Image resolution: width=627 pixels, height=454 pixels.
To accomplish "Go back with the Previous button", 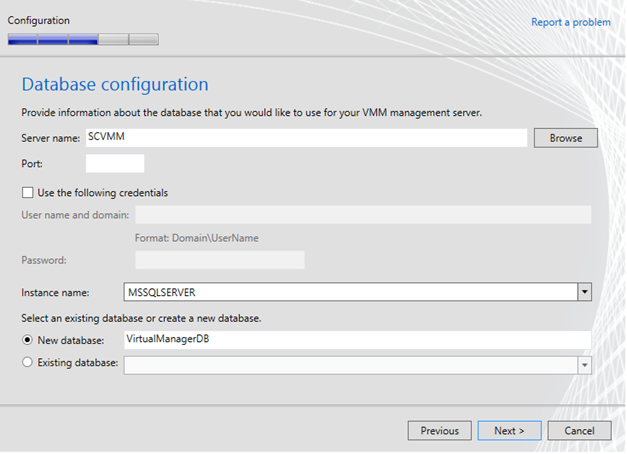I will click(439, 431).
